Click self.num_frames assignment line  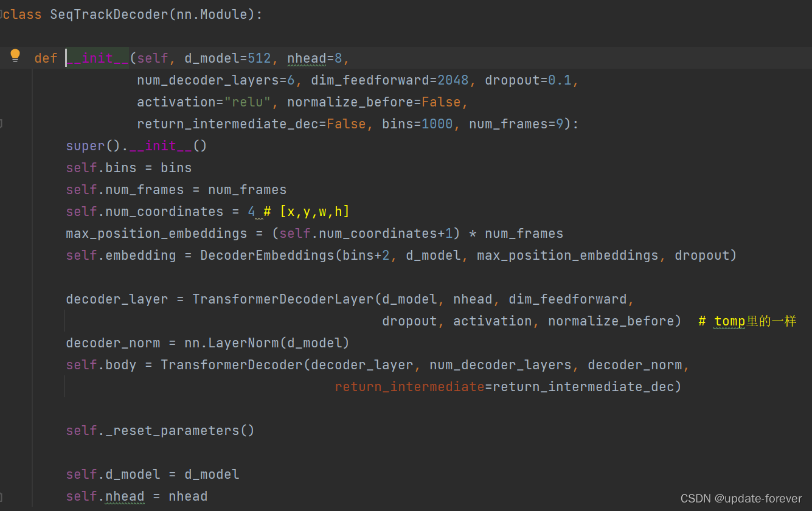(176, 190)
